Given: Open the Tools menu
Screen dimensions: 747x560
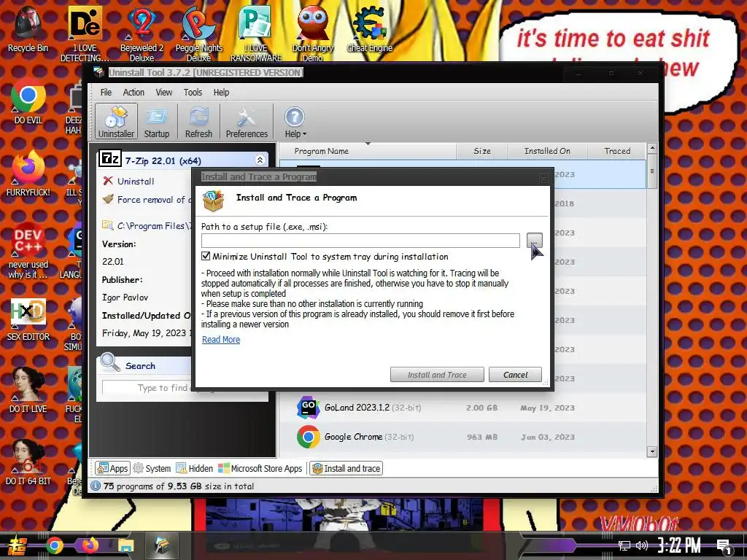Looking at the screenshot, I should tap(193, 93).
